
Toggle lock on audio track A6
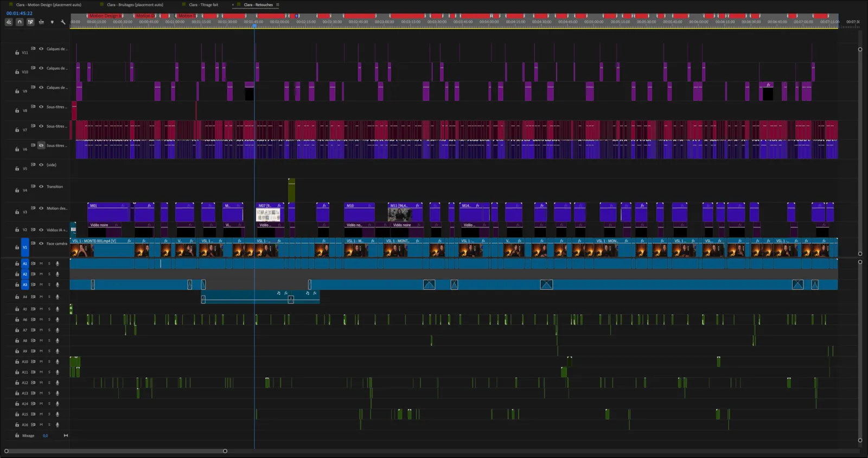[x=17, y=320]
